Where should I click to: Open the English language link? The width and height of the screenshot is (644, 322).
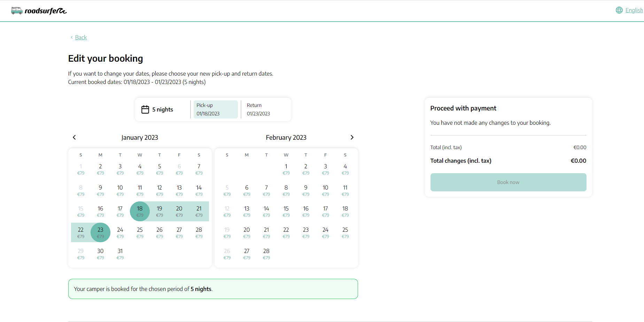pos(634,10)
